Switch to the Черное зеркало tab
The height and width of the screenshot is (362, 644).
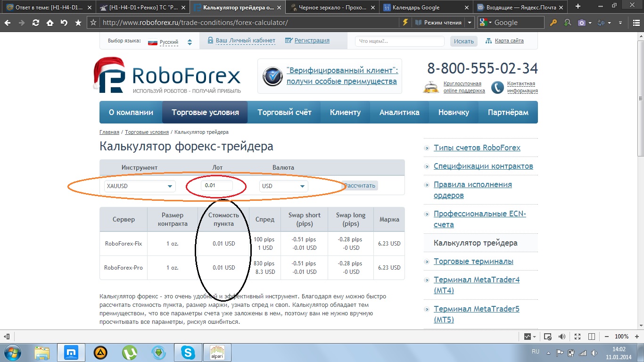(x=332, y=7)
